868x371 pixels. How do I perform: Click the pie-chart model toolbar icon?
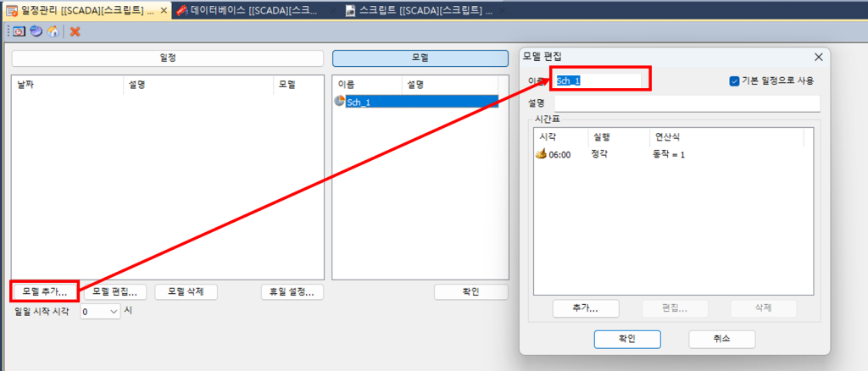point(36,31)
